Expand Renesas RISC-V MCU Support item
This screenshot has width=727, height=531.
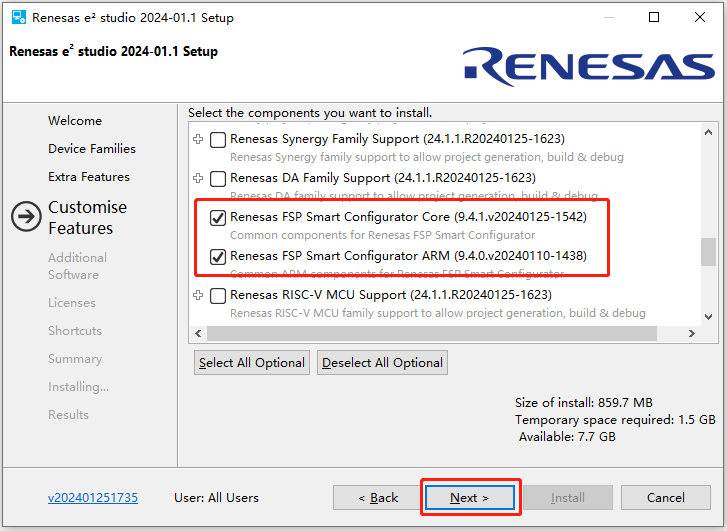(198, 295)
